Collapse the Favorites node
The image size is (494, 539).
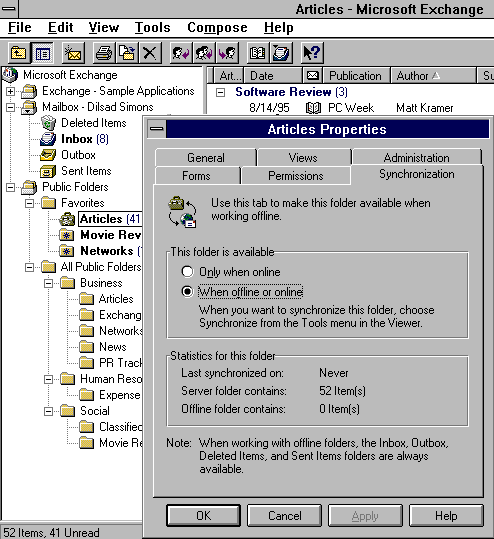pyautogui.click(x=30, y=203)
